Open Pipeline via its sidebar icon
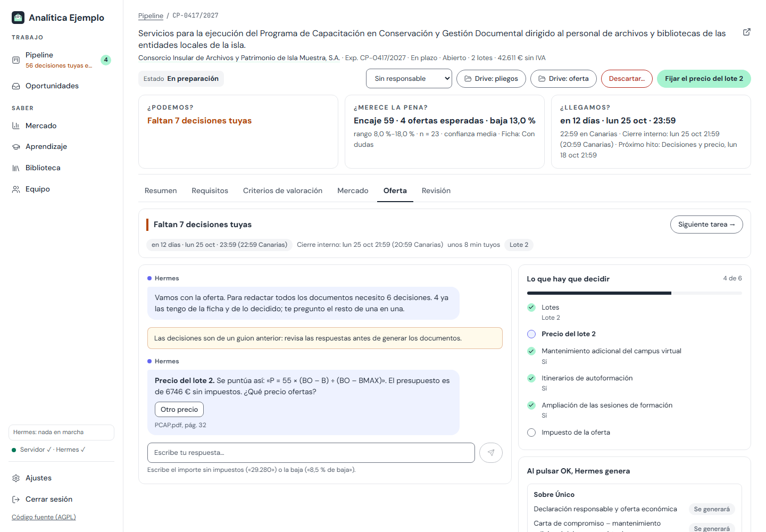Screen dimensions: 766x532 (x=16, y=60)
